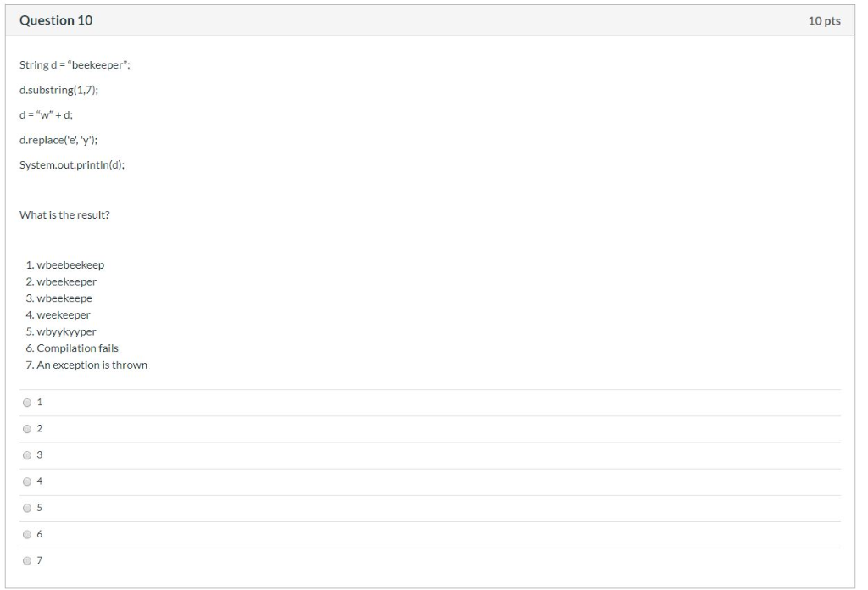Image resolution: width=868 pixels, height=590 pixels.
Task: Click the System.out.println(d); line
Action: click(72, 165)
